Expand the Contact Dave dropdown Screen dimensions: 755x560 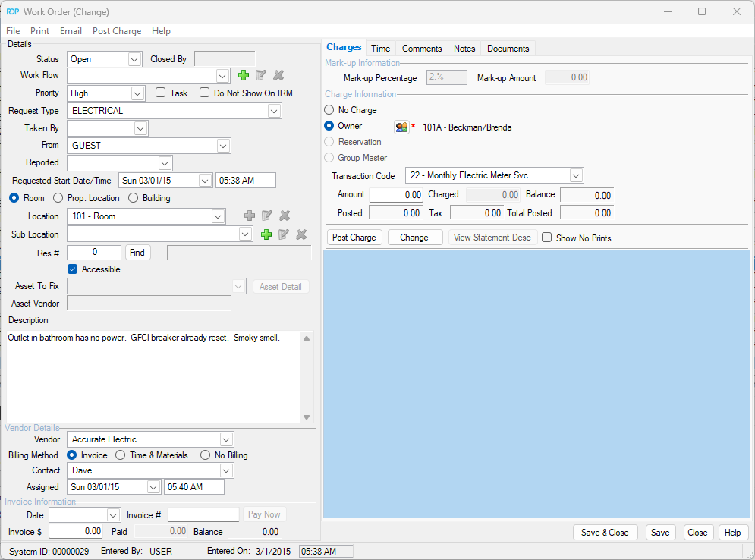(x=226, y=470)
